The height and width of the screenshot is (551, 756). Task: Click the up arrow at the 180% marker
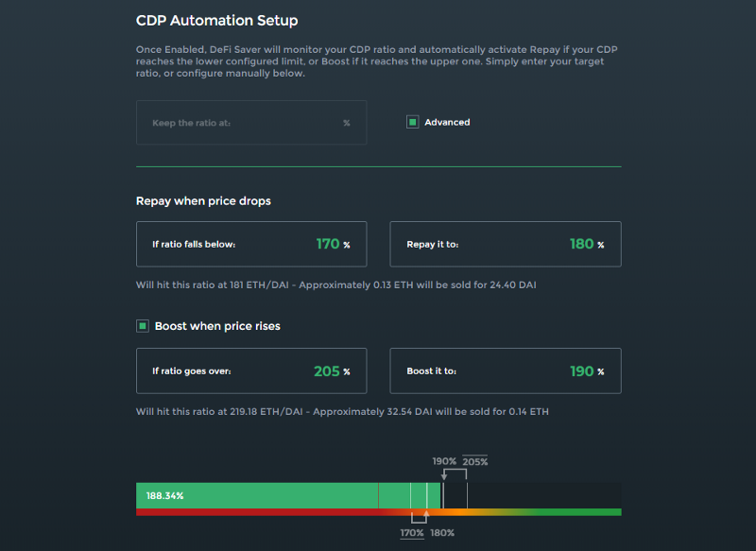point(426,515)
